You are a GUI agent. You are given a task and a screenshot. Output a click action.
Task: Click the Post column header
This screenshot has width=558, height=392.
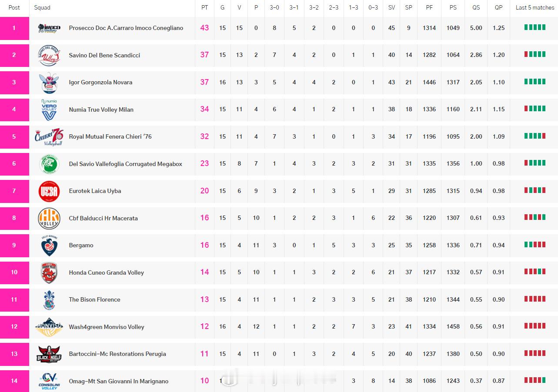14,7
